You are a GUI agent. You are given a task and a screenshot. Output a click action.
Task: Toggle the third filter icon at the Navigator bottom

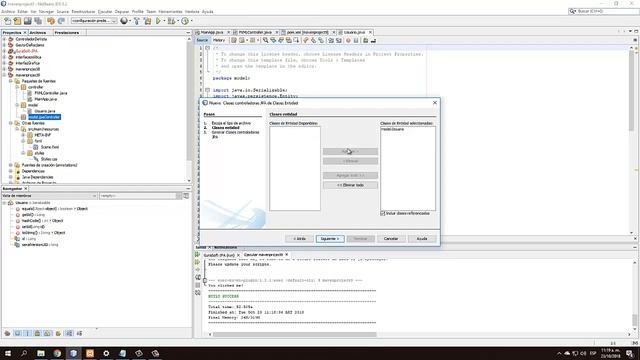pos(27,333)
